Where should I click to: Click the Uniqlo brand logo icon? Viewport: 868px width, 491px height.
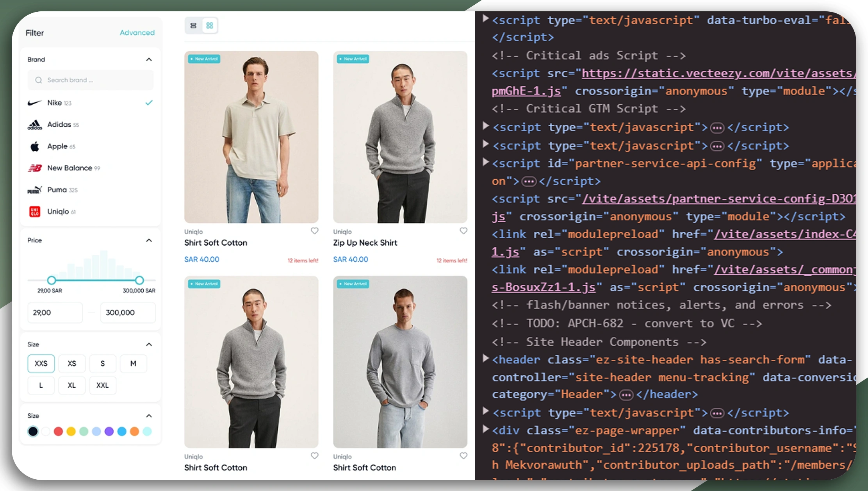(34, 211)
